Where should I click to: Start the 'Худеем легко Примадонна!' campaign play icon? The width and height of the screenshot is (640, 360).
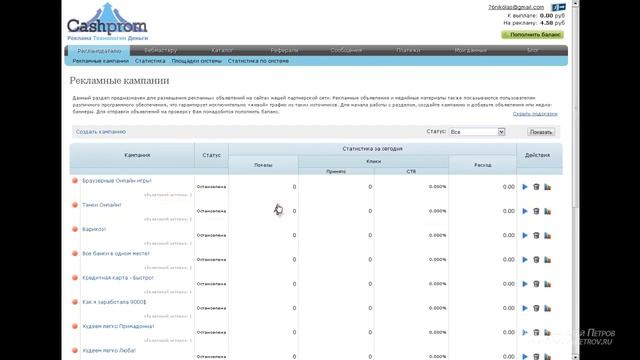click(x=525, y=333)
